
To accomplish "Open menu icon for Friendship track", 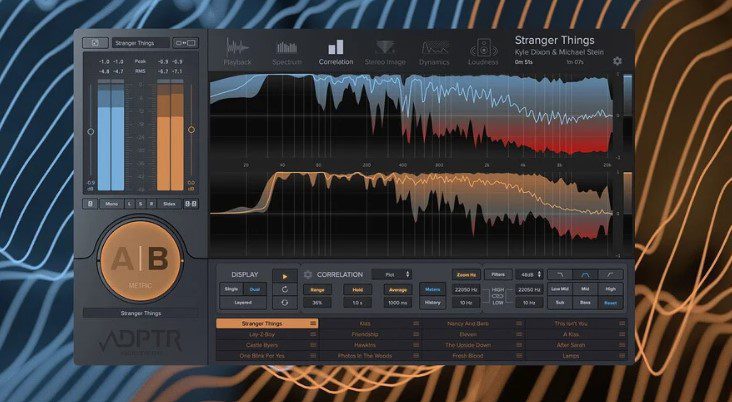I will tap(416, 334).
